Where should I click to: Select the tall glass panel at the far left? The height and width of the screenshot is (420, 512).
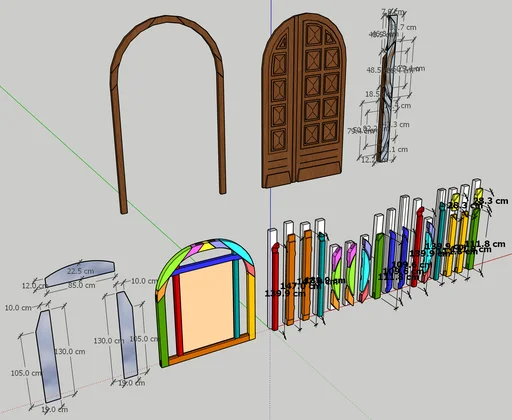pyautogui.click(x=48, y=356)
